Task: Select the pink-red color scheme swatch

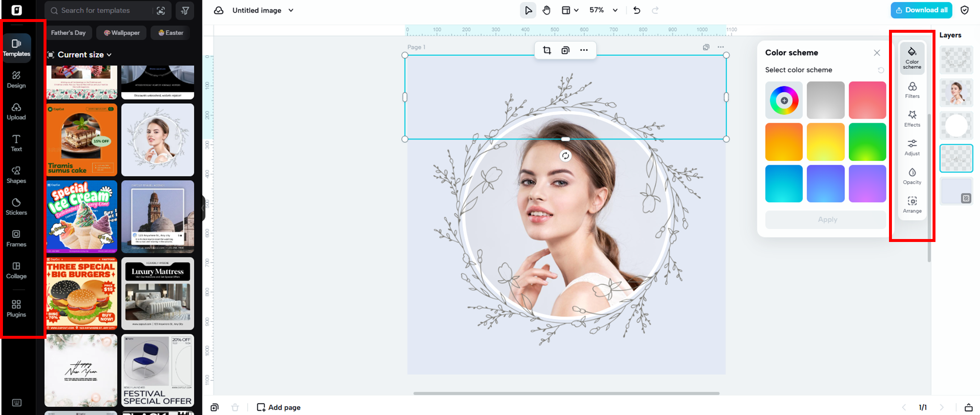Action: pos(867,100)
